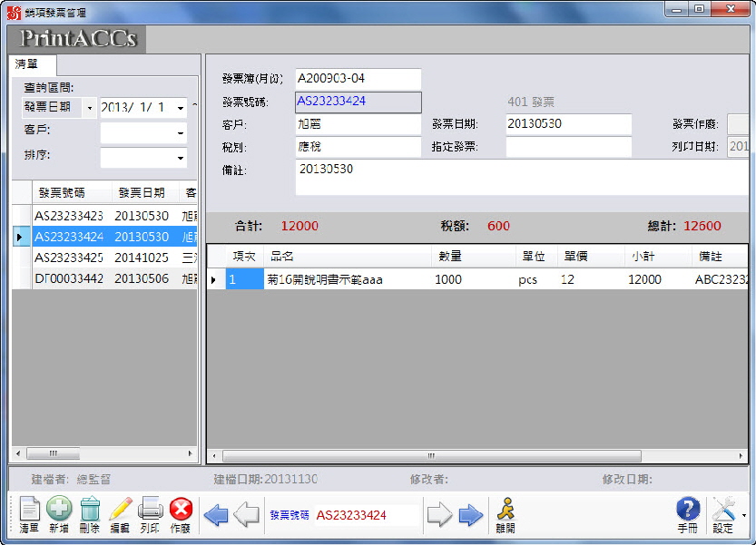
Task: Click the 編輯 pencil edit icon
Action: (120, 514)
